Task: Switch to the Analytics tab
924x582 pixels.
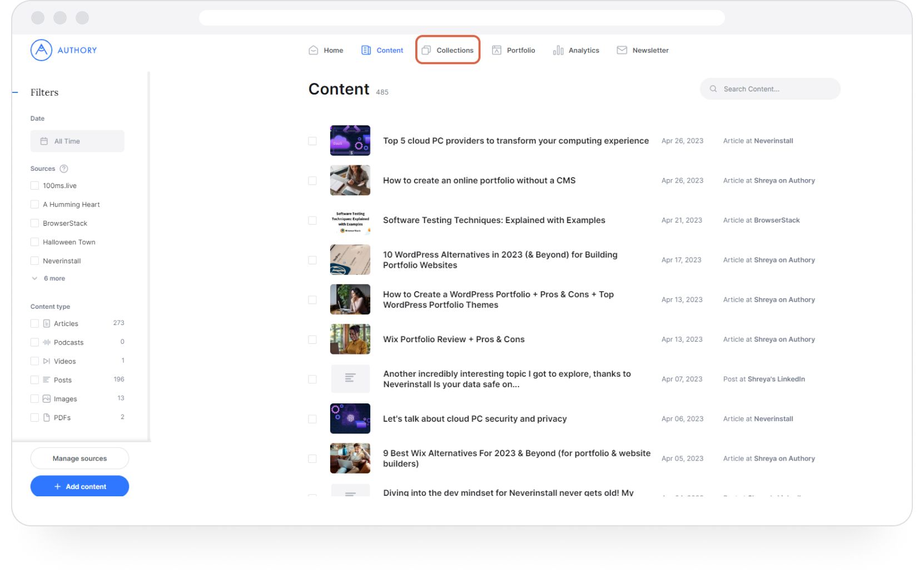Action: click(576, 50)
